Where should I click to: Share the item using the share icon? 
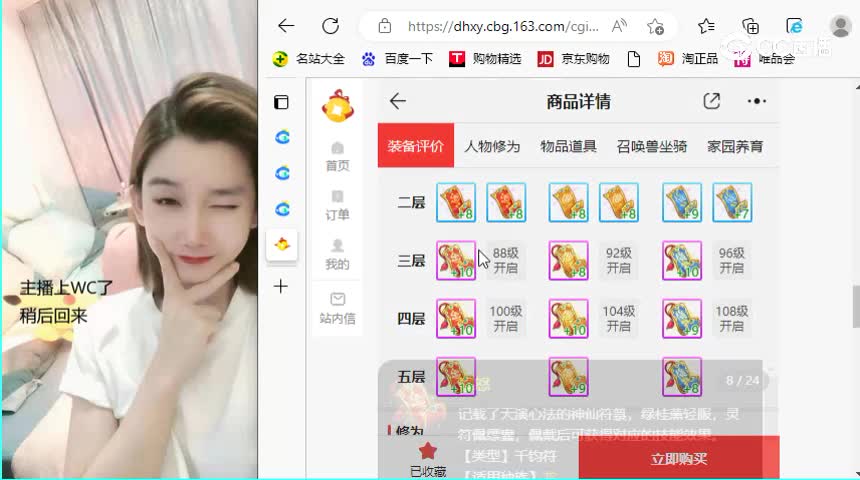pyautogui.click(x=711, y=101)
